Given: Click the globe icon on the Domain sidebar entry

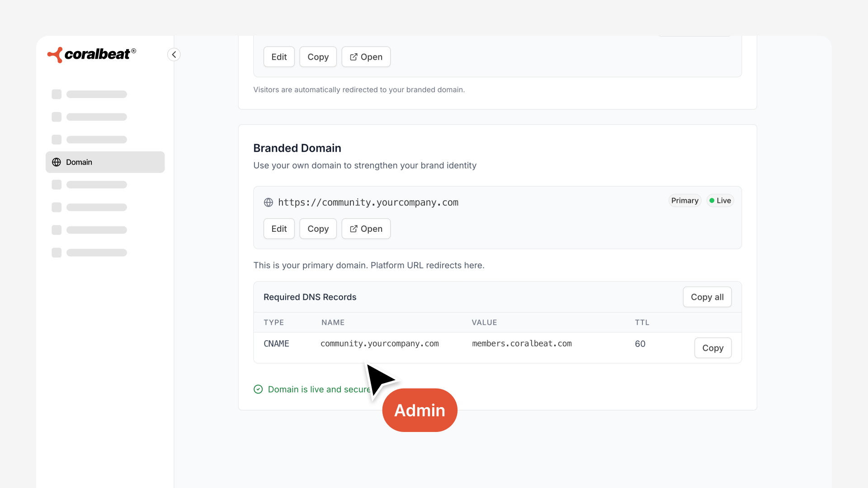Looking at the screenshot, I should click(x=57, y=162).
